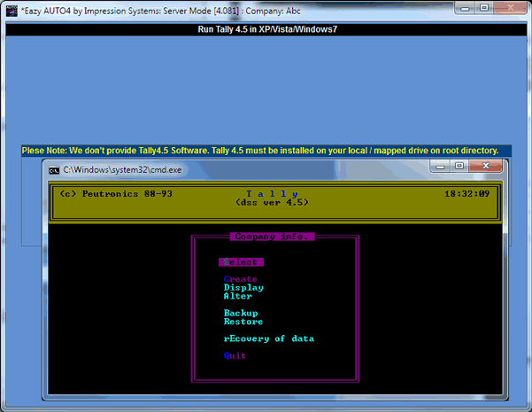Minimize the Eazy AUTO4 main window

click(465, 8)
